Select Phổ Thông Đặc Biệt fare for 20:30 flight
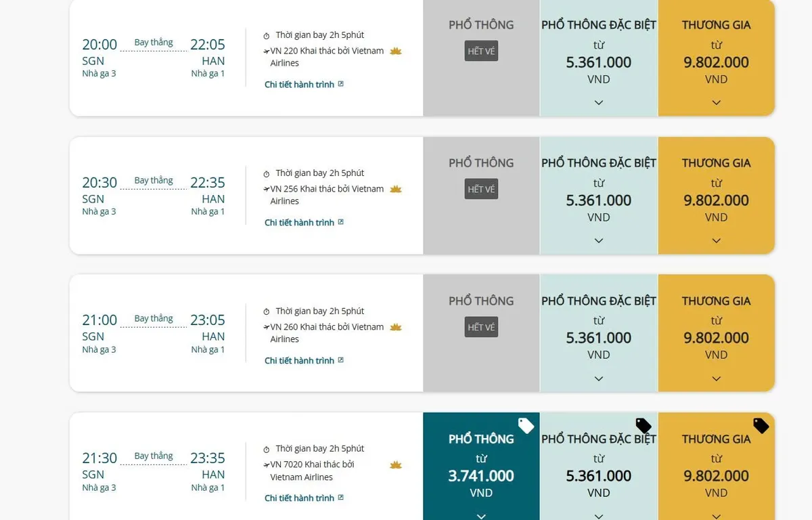This screenshot has width=812, height=520. point(599,200)
